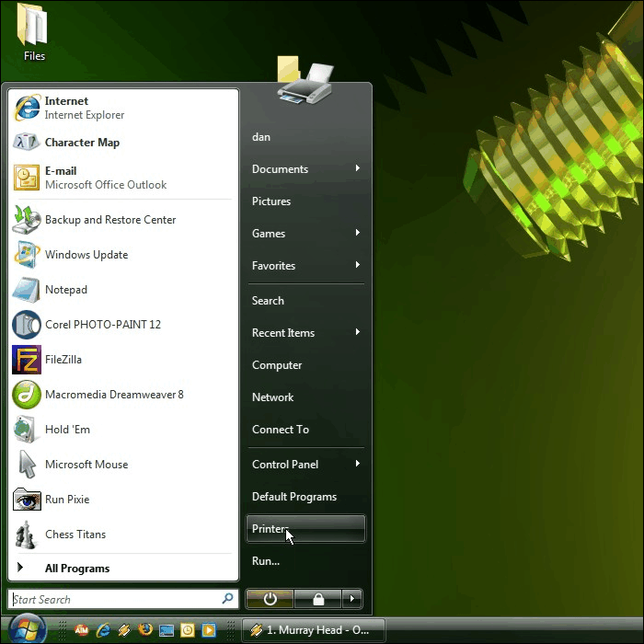Click the lock computer button

click(318, 599)
